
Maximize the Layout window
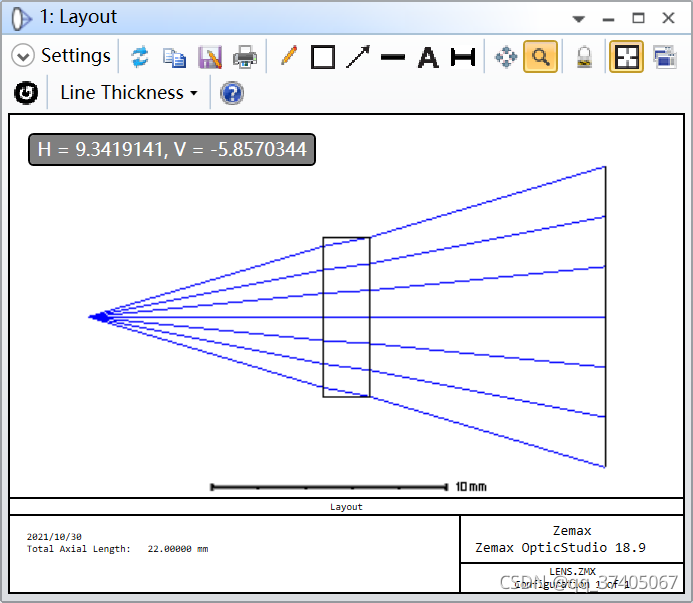638,18
